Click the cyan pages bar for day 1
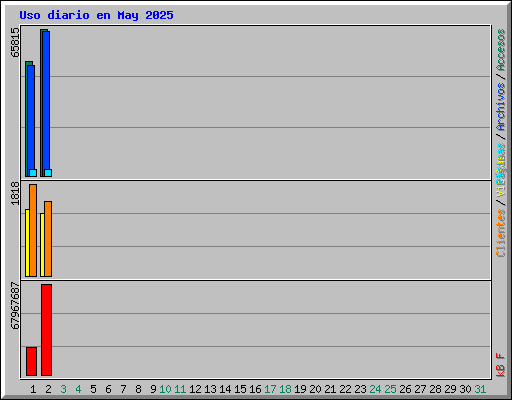The width and height of the screenshot is (512, 400). (33, 173)
